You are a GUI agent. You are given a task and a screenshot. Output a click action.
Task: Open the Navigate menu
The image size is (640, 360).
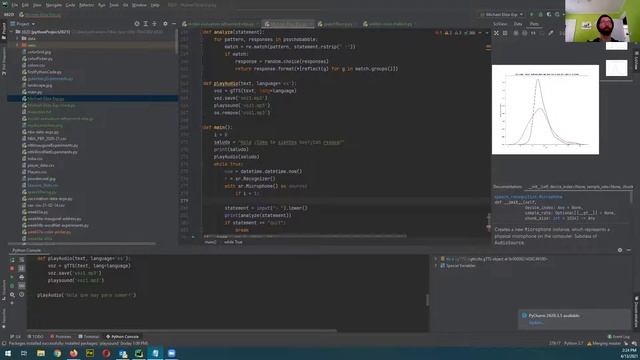pos(53,5)
